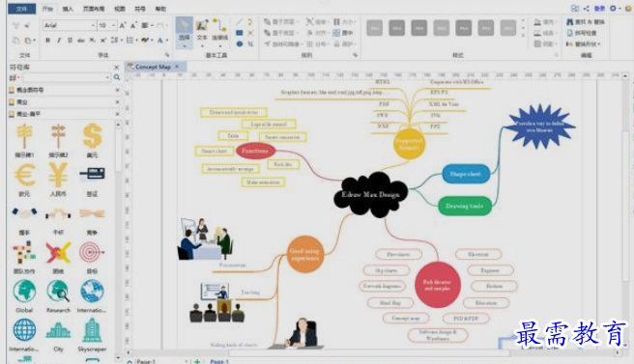Viewport: 634px width, 364px height.
Task: Click the symbol library search field
Action: 67,77
